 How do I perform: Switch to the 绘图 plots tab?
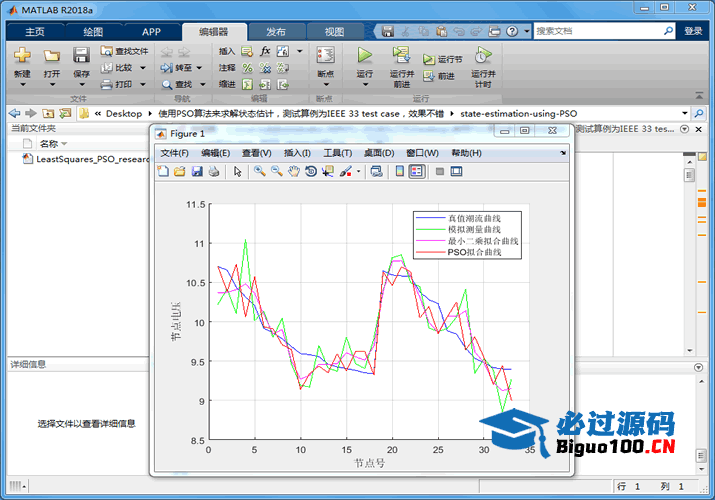(x=93, y=31)
